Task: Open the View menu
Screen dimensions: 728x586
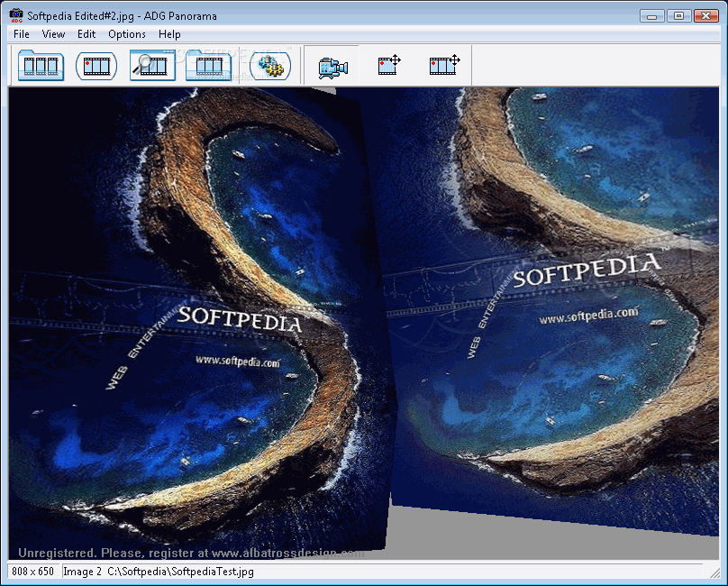Action: [53, 34]
